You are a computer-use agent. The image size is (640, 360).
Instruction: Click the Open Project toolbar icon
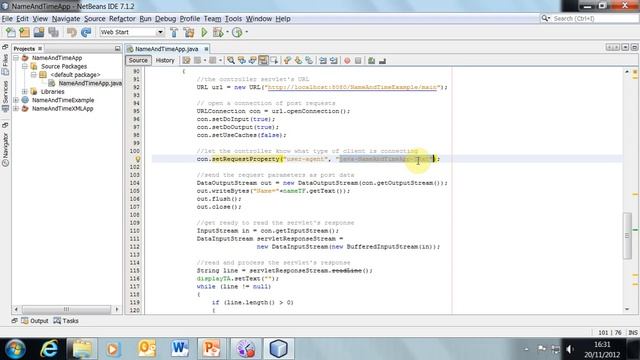[x=39, y=32]
